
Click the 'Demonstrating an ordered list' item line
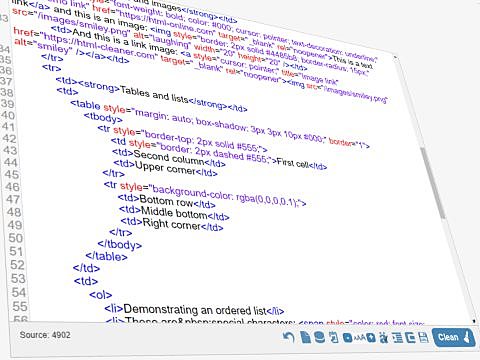(194, 310)
